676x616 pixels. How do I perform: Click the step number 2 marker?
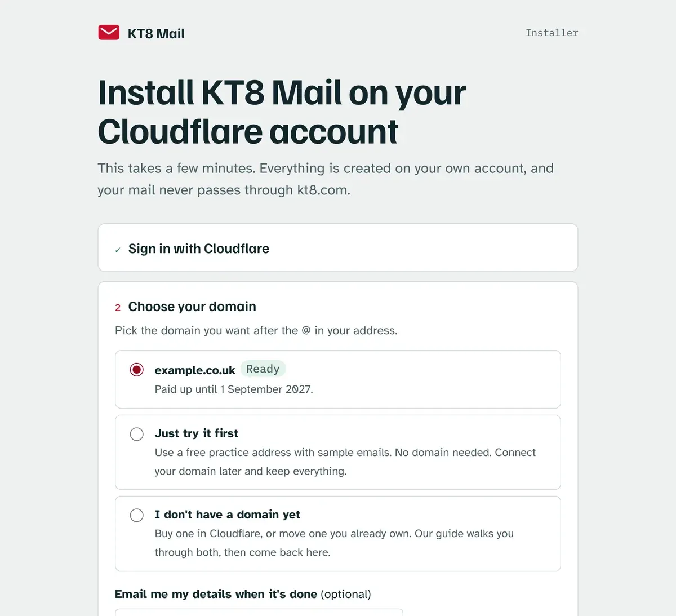(118, 308)
